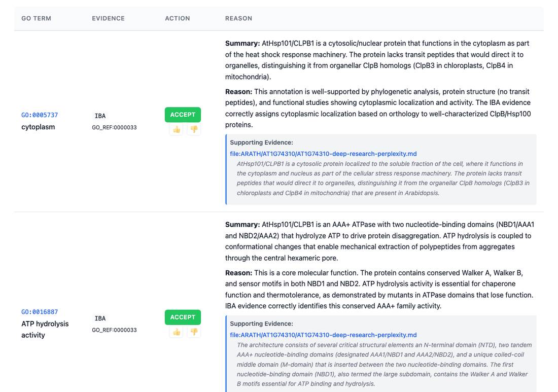Click the ACTION column header

[x=177, y=18]
